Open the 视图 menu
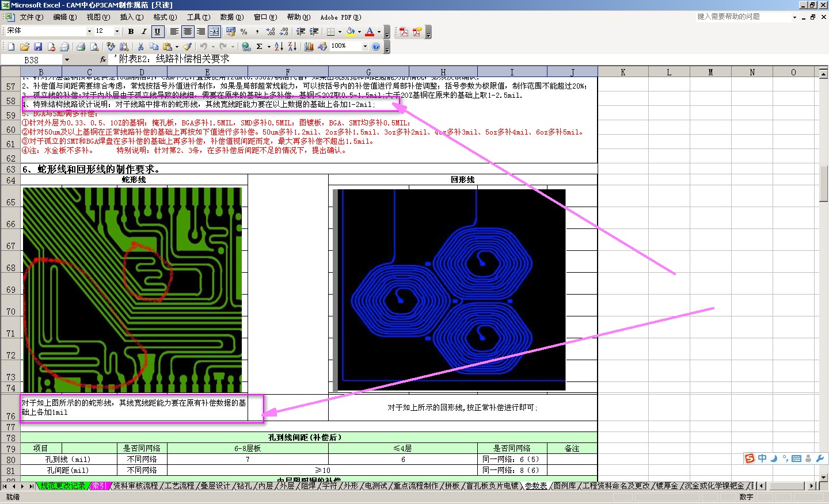 pyautogui.click(x=98, y=17)
